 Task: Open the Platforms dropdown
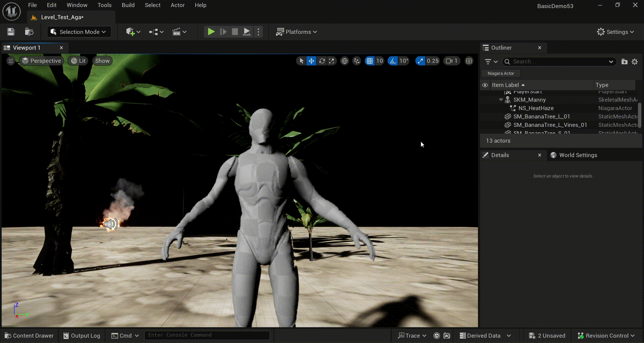pos(297,32)
